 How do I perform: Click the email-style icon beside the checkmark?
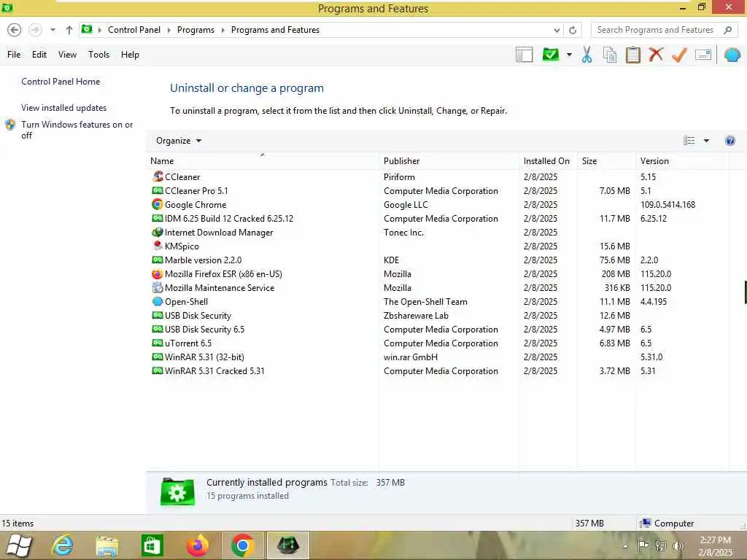pyautogui.click(x=703, y=55)
